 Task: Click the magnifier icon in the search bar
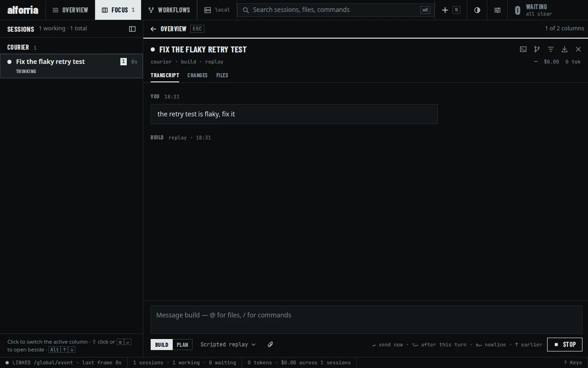pyautogui.click(x=246, y=10)
